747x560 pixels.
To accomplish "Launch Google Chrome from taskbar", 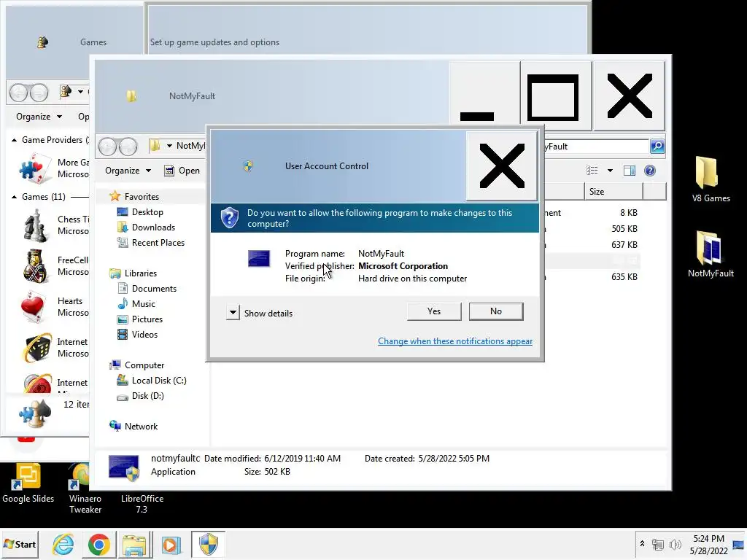I will [99, 544].
